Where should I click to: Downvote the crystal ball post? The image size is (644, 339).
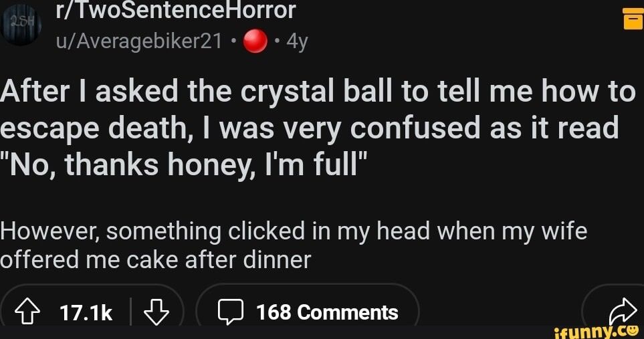(154, 312)
